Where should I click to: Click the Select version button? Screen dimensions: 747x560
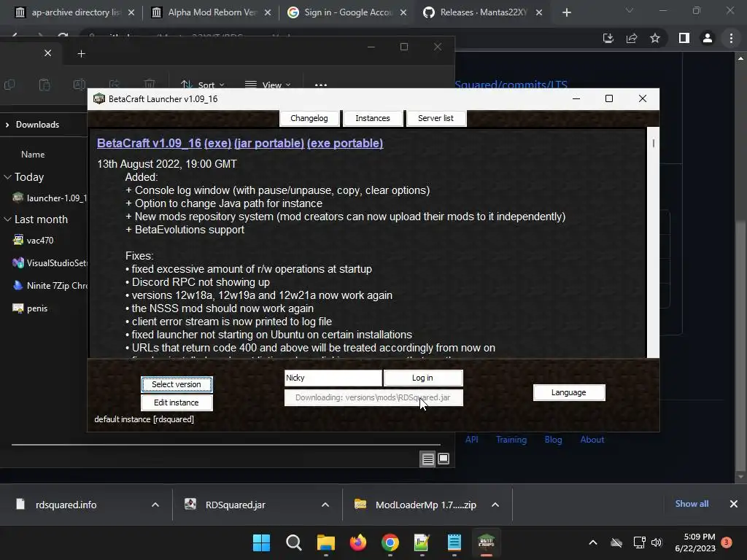tap(177, 384)
